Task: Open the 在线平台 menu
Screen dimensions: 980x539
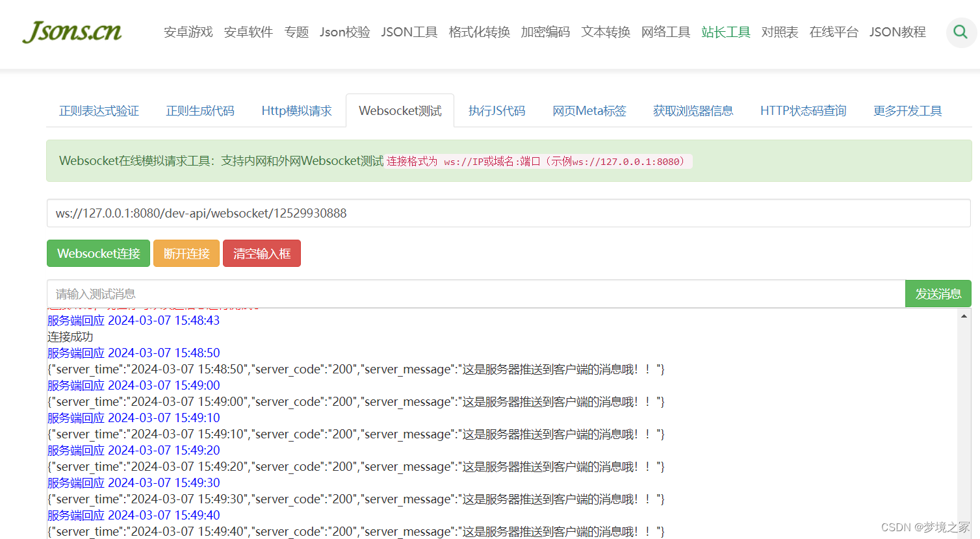Action: tap(834, 32)
